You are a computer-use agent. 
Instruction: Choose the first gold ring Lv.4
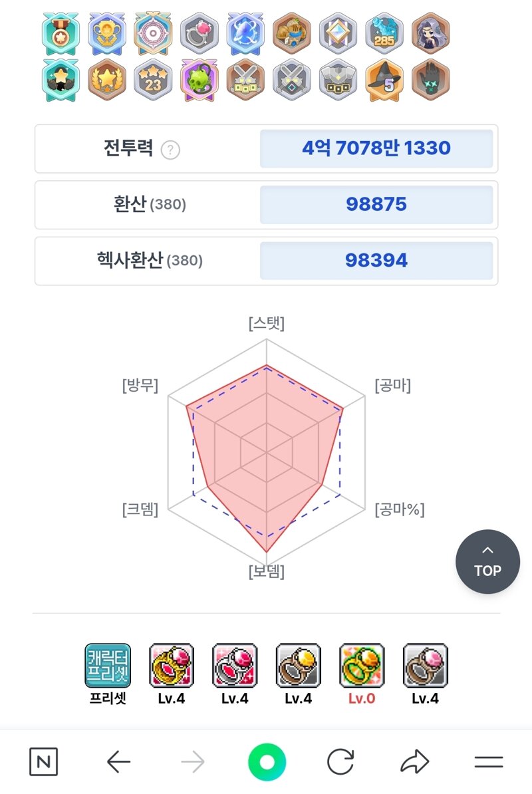point(172,674)
